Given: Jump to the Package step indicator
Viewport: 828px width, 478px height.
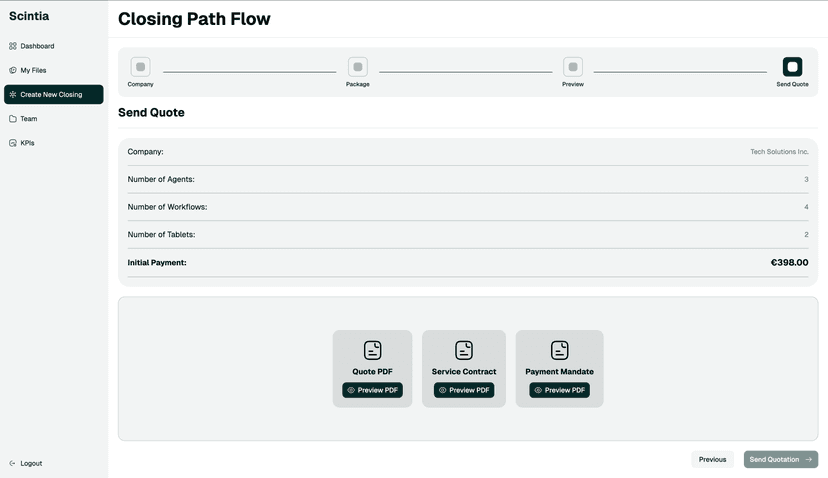Looking at the screenshot, I should pos(358,67).
